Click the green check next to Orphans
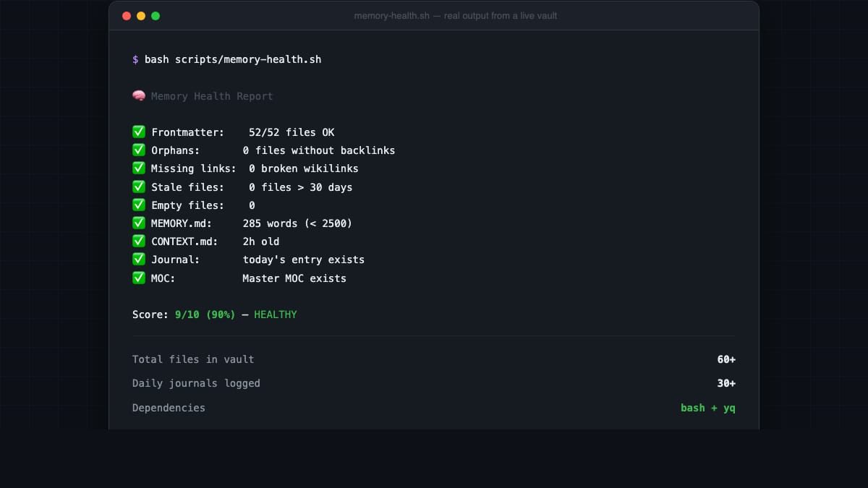Viewport: 868px width, 488px height. (x=139, y=150)
